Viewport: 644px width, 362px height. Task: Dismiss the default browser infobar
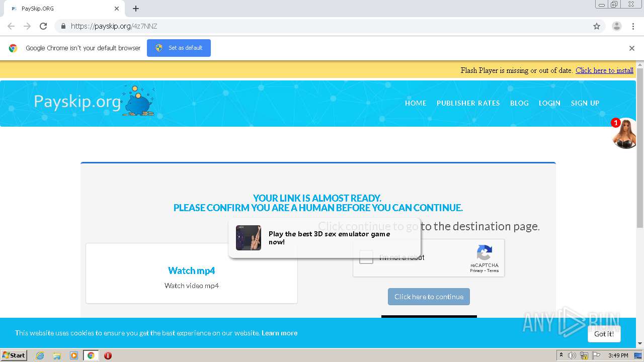click(631, 48)
